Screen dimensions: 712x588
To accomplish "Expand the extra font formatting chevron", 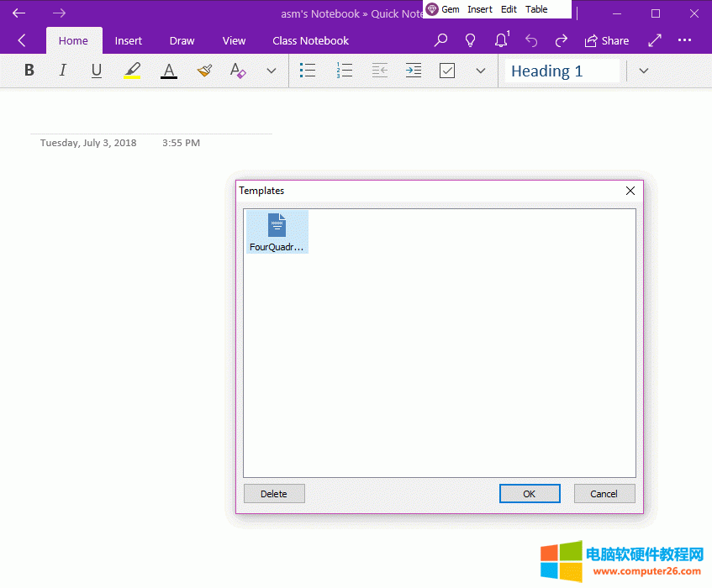I will [271, 71].
